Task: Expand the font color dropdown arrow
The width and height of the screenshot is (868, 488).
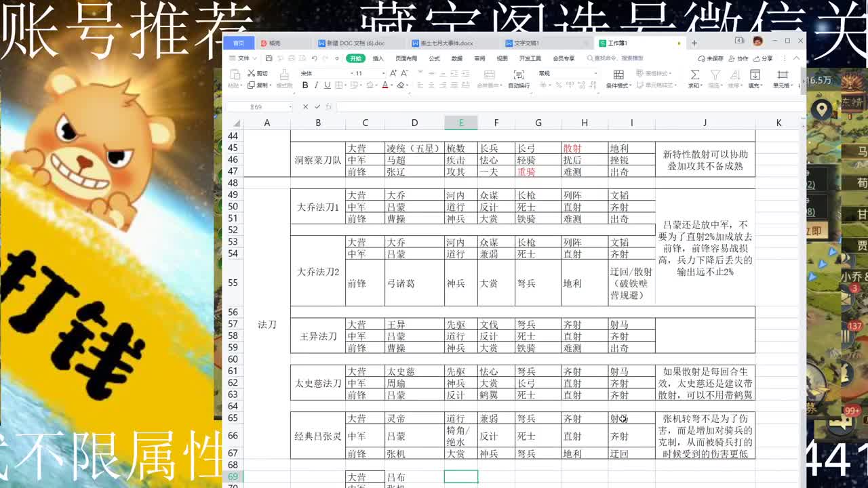Action: point(391,85)
